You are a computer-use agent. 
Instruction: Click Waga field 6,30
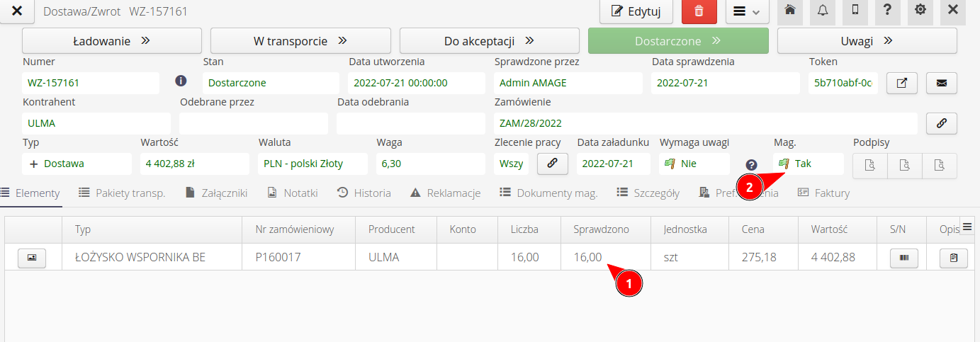(x=431, y=164)
